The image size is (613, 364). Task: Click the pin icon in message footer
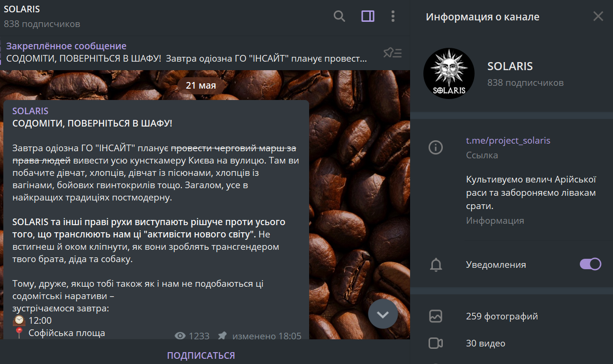tap(222, 336)
